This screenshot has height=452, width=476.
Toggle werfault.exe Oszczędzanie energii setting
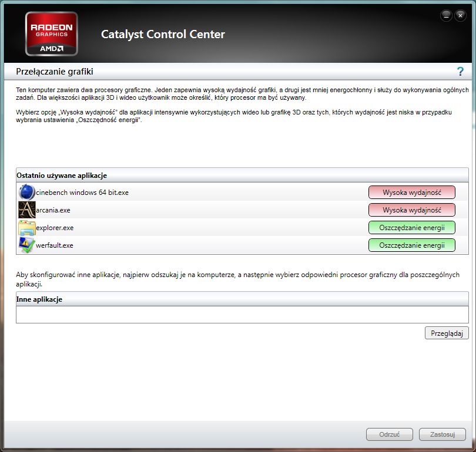point(411,245)
